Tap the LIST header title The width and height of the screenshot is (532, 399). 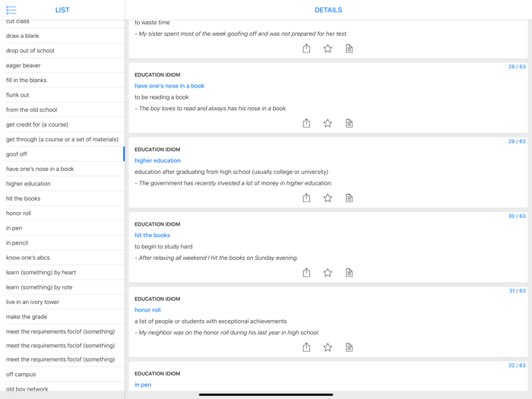pyautogui.click(x=62, y=10)
